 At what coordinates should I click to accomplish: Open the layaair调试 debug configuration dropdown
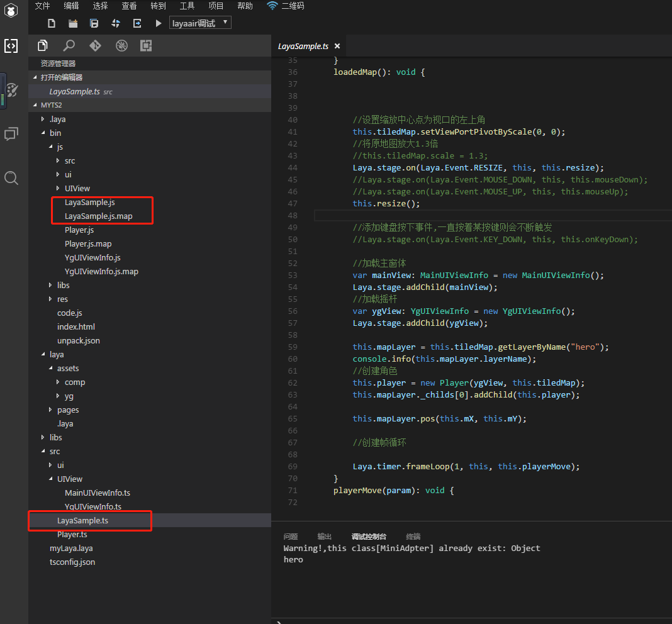tap(200, 23)
